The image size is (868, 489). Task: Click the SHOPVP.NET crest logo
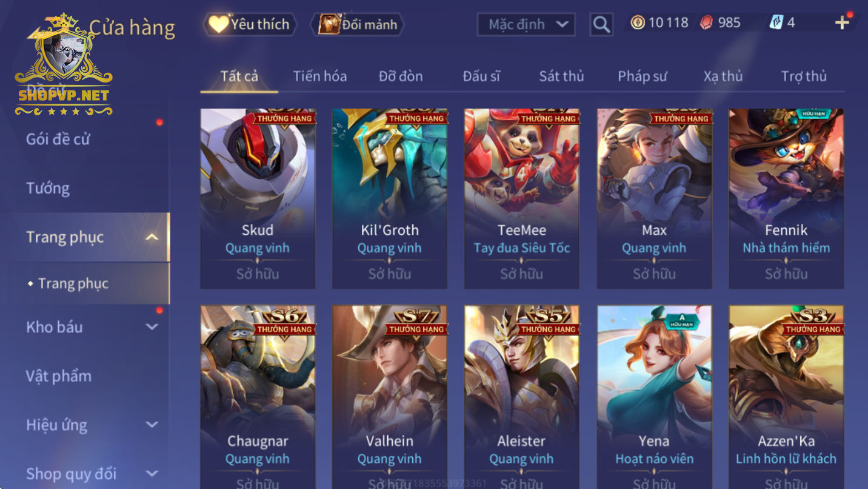(64, 65)
